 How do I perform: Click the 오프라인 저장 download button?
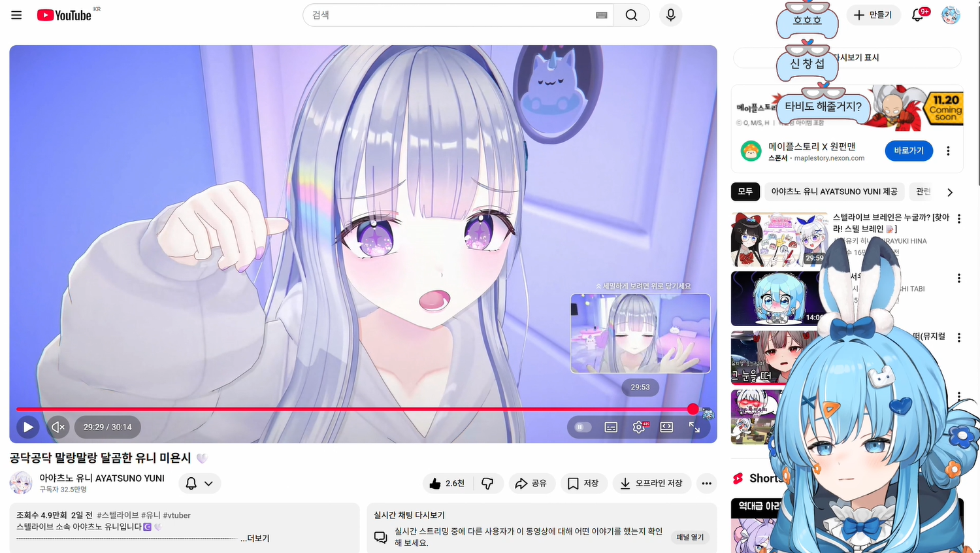tap(651, 483)
